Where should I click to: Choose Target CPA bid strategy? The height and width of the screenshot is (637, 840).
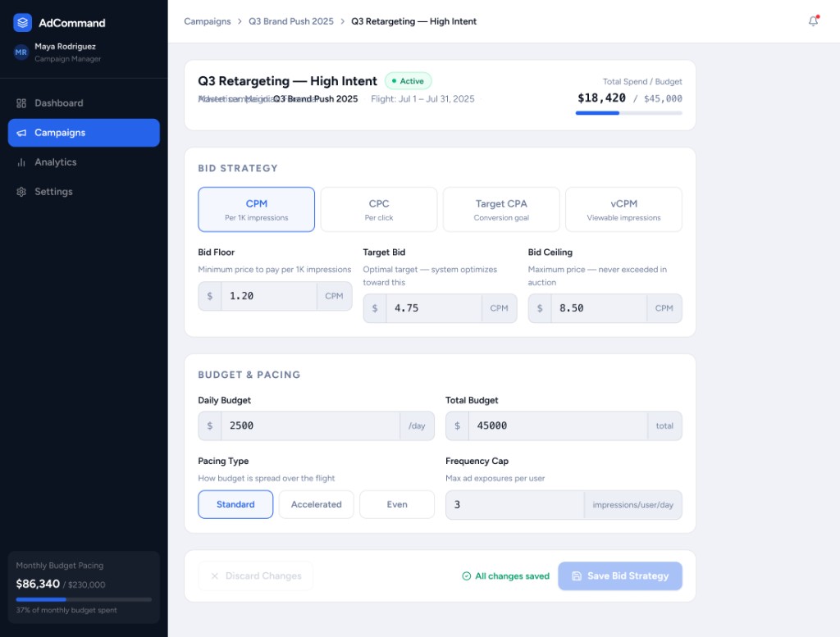501,209
